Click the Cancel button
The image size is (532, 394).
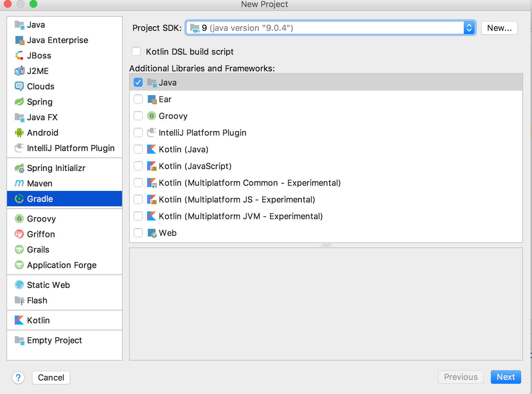[x=51, y=378]
